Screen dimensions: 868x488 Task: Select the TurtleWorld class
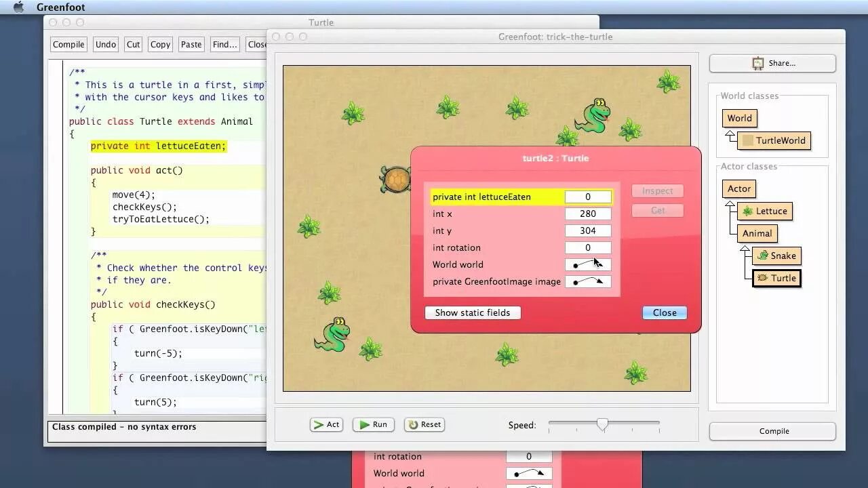point(774,140)
